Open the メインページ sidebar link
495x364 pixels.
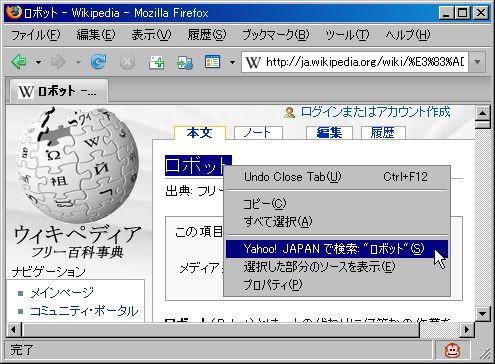click(x=62, y=293)
